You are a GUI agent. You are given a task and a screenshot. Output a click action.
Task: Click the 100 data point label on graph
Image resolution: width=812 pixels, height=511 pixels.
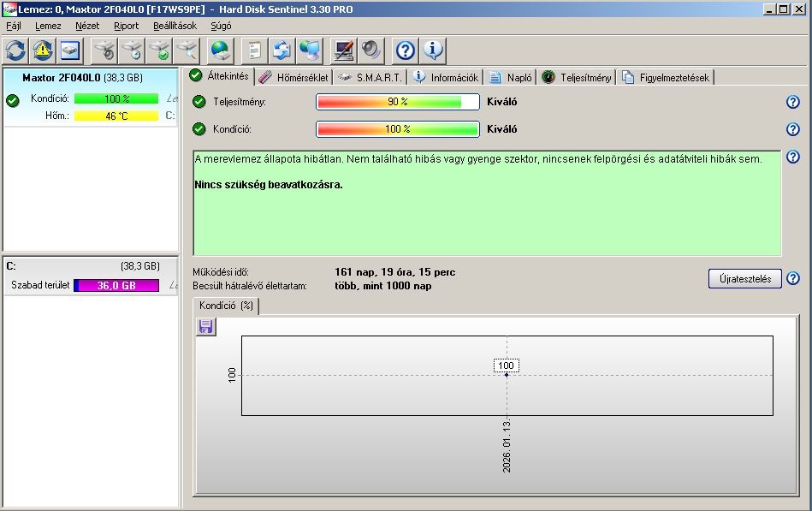point(506,365)
